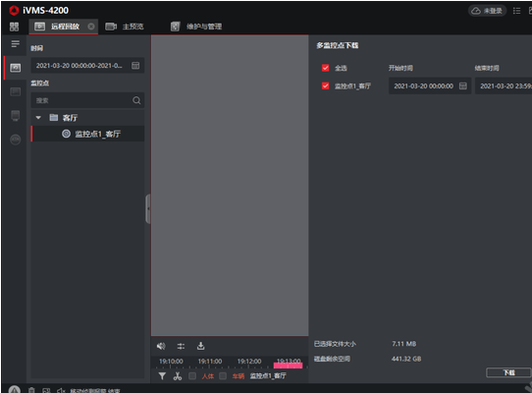532x393 pixels.
Task: Click the search magnifier icon
Action: point(136,100)
